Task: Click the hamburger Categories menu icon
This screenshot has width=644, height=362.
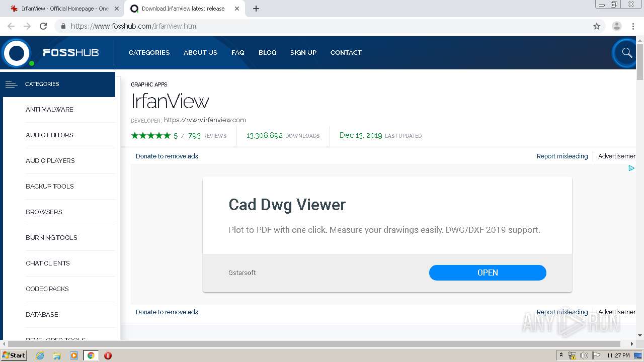Action: (11, 84)
